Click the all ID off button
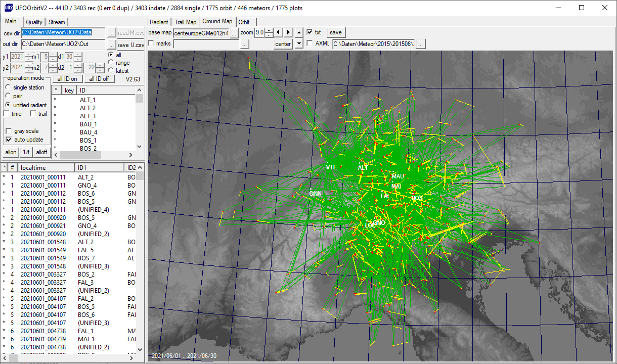 pyautogui.click(x=99, y=79)
